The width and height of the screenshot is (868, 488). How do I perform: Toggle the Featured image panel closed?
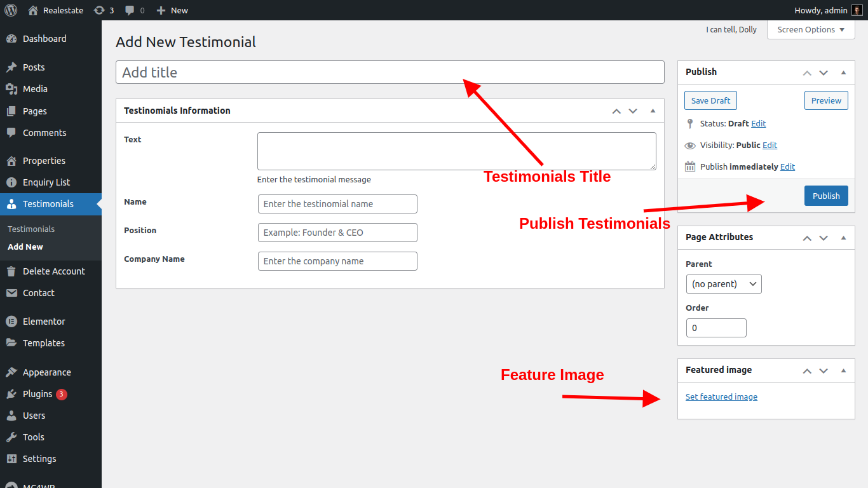pyautogui.click(x=843, y=370)
